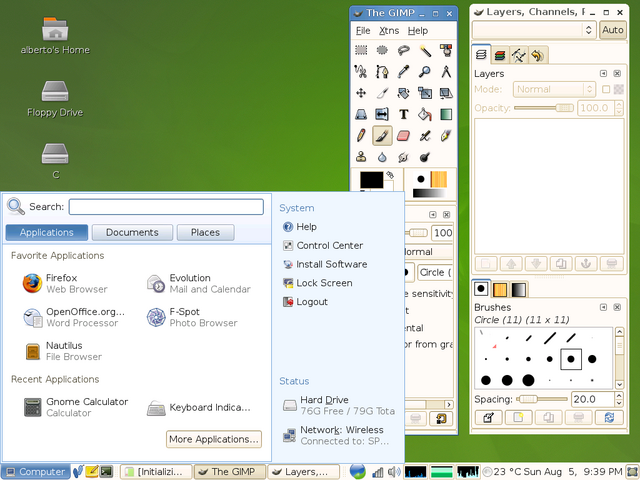Switch to the Patterns tab beside Brushes

click(x=500, y=289)
